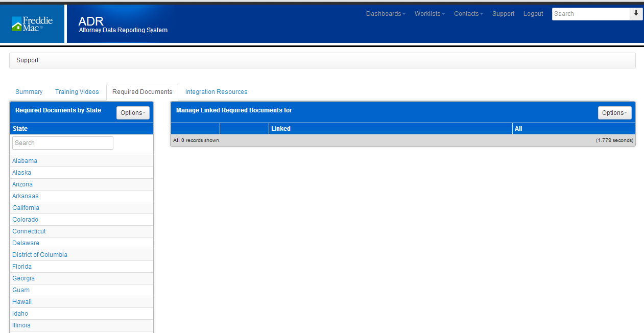
Task: Click 'Manage Linked Required Documents for' heading
Action: point(234,110)
